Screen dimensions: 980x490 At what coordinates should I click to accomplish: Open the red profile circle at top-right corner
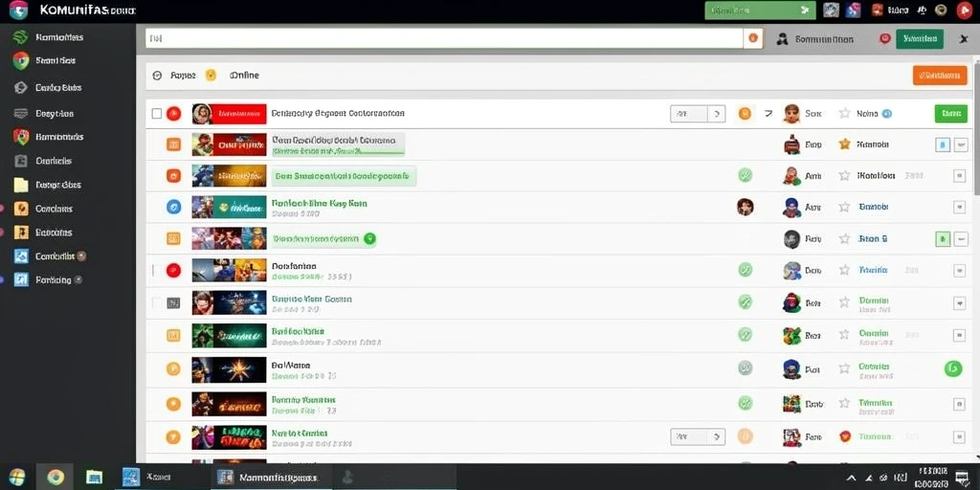point(964,10)
